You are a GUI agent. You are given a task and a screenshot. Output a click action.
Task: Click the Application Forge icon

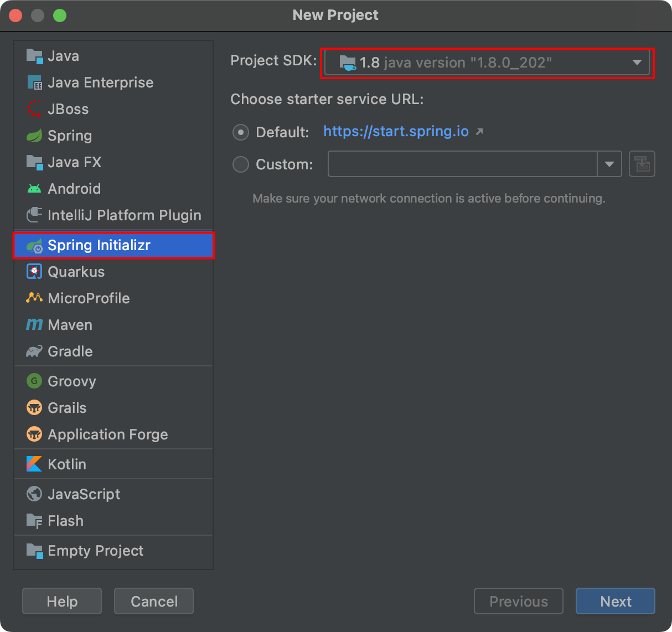click(x=34, y=434)
